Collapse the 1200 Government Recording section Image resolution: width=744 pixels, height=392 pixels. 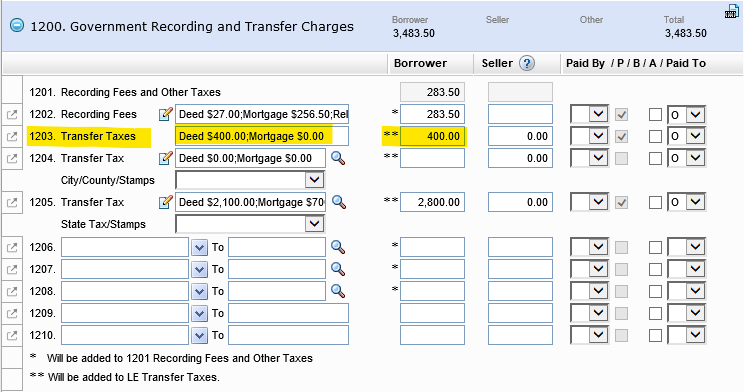pos(17,26)
